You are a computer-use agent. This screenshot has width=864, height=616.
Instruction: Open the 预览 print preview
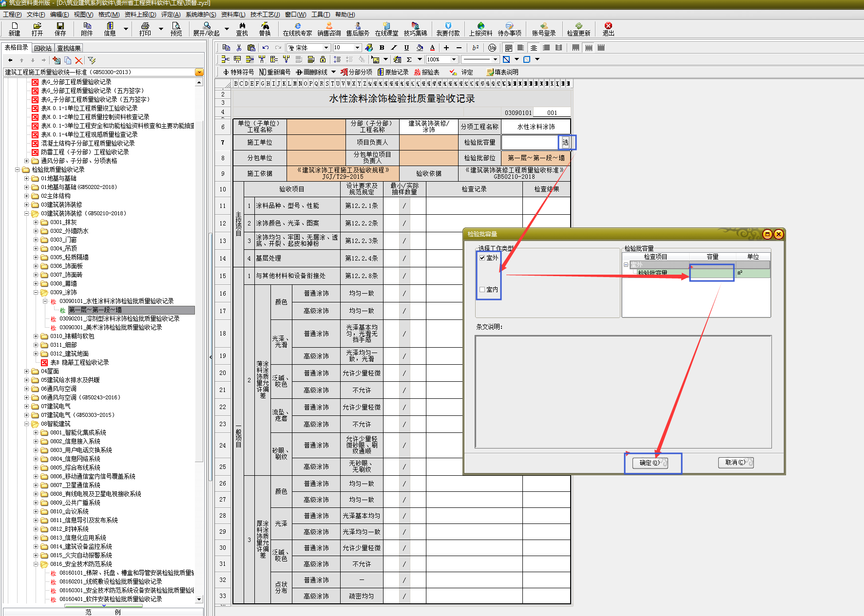[x=176, y=29]
